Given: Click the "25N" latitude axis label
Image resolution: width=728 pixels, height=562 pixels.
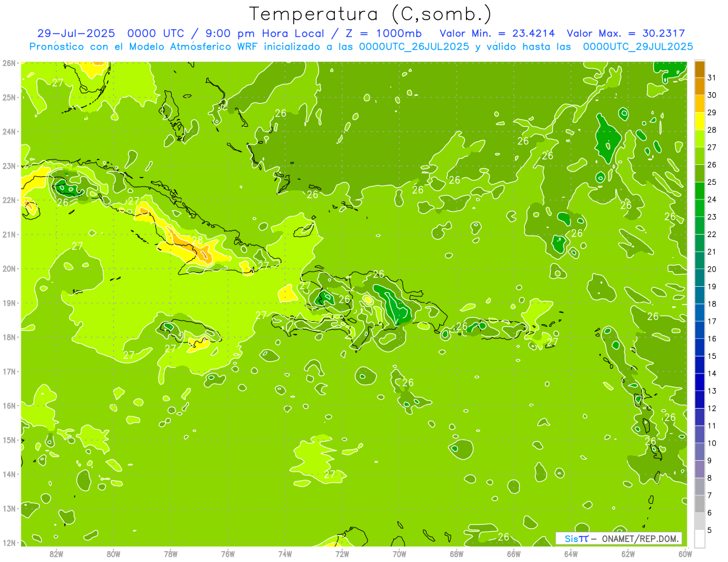Looking at the screenshot, I should 9,97.
